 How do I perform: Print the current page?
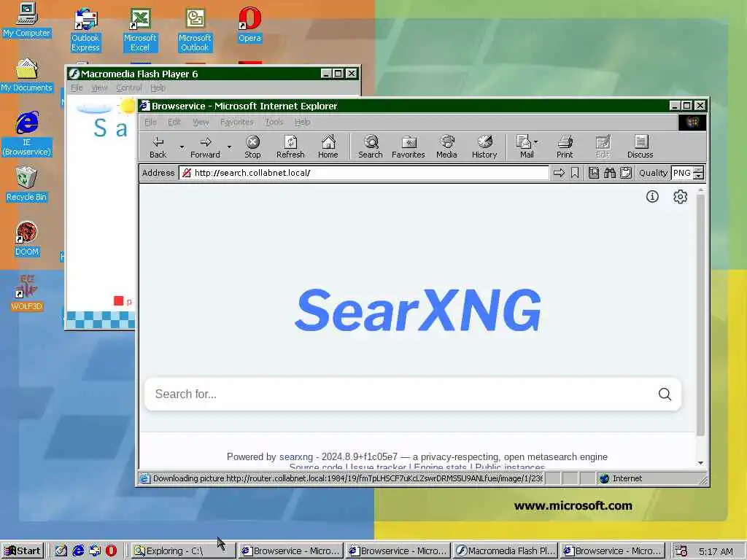(565, 147)
